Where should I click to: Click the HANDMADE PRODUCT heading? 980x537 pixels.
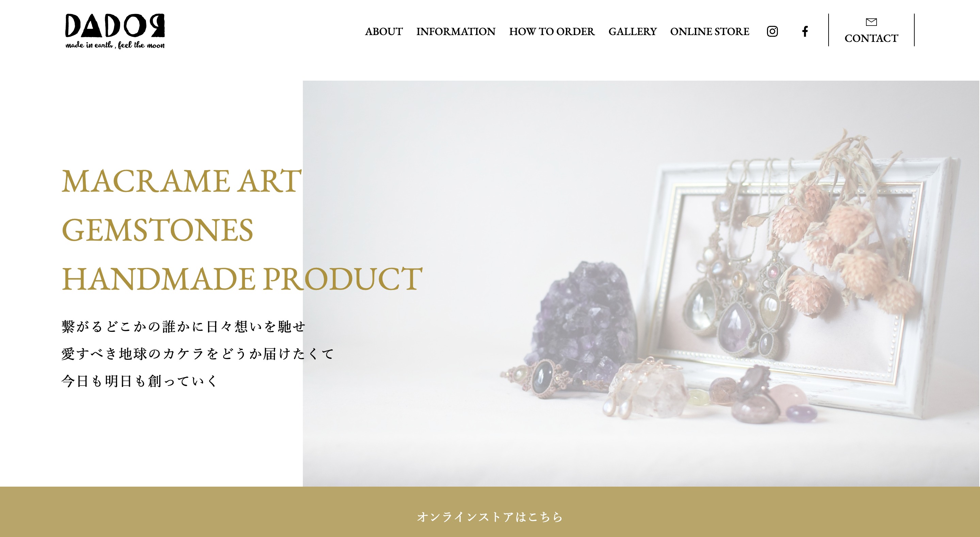(x=242, y=279)
